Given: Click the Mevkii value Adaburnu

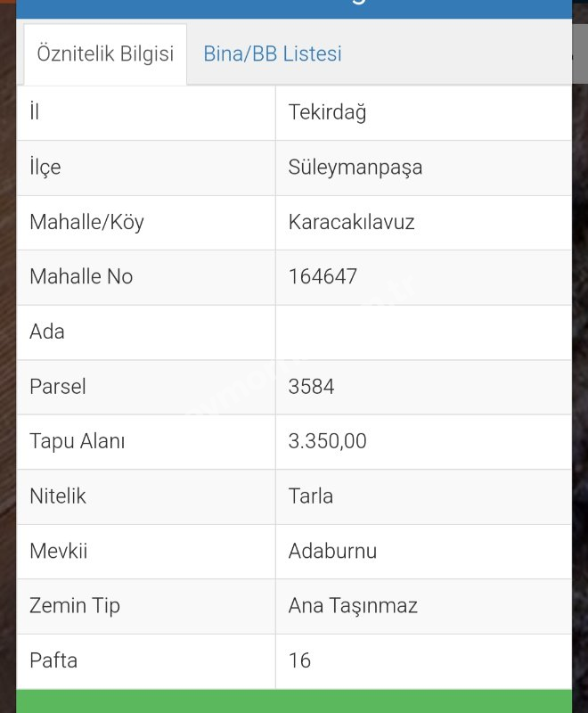Looking at the screenshot, I should (332, 551).
